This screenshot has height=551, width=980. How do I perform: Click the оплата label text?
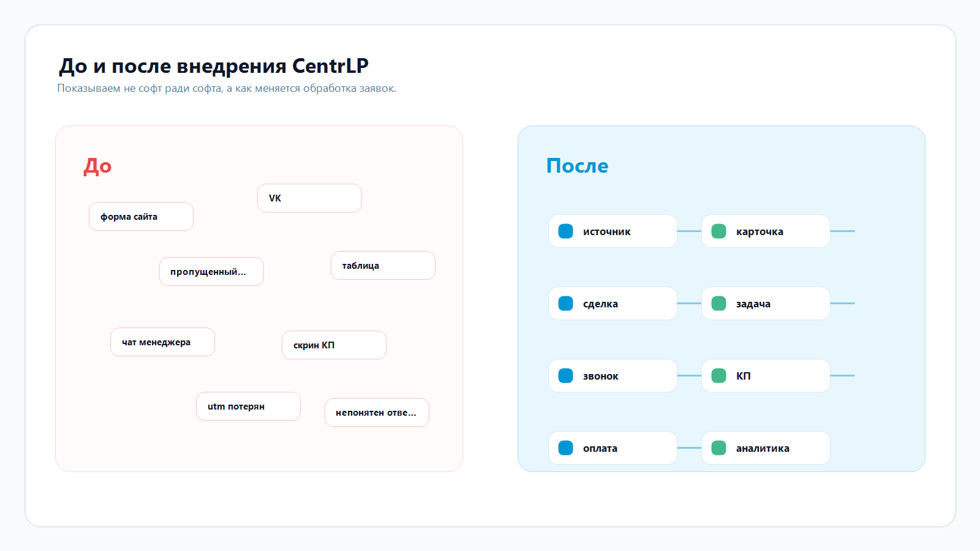(x=600, y=449)
